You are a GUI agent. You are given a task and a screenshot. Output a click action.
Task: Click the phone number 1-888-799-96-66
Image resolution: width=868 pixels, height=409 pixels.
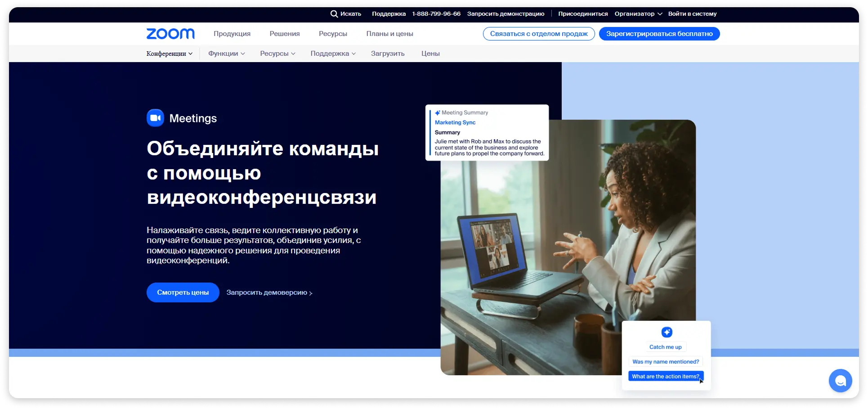tap(436, 14)
